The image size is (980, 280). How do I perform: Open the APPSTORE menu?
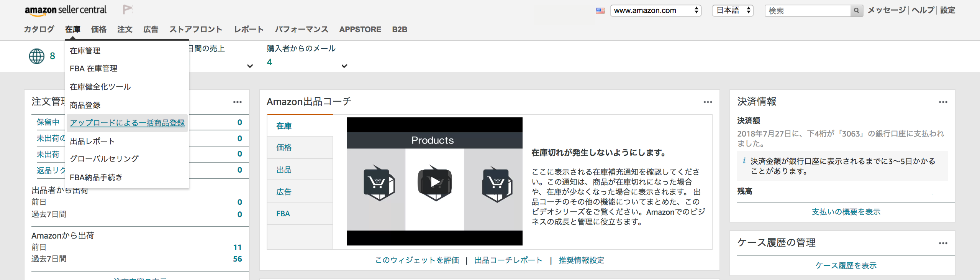[x=360, y=30]
